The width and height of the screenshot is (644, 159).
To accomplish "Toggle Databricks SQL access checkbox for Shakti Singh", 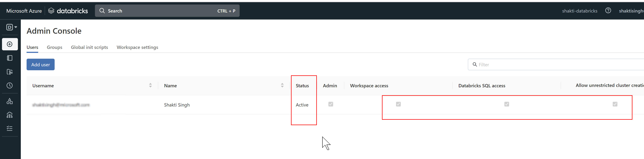I will click(507, 104).
